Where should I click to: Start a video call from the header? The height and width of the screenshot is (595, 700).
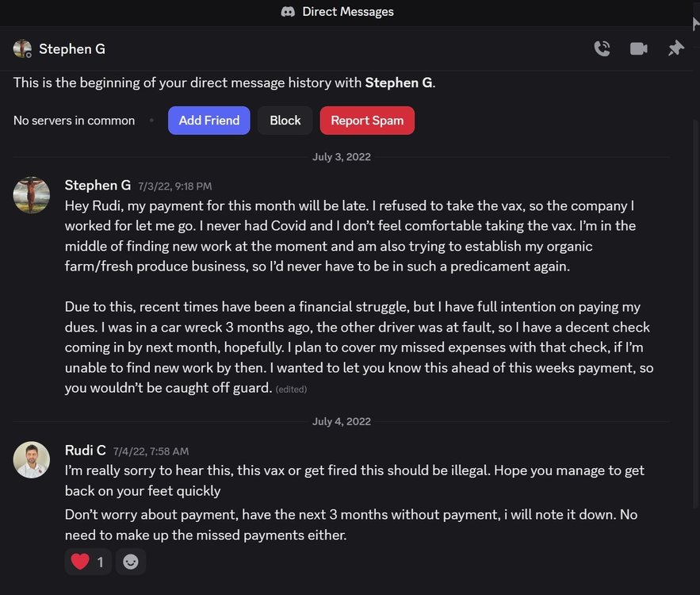(x=637, y=48)
